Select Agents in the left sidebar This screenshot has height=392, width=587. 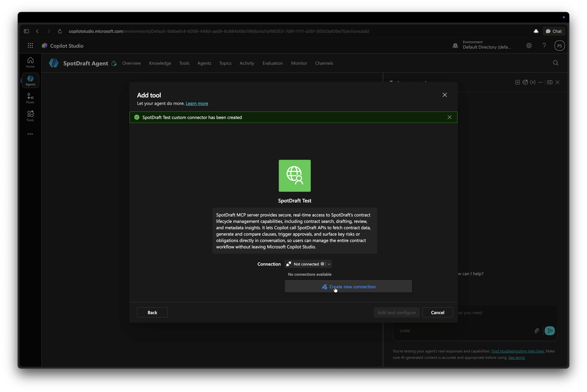(30, 80)
